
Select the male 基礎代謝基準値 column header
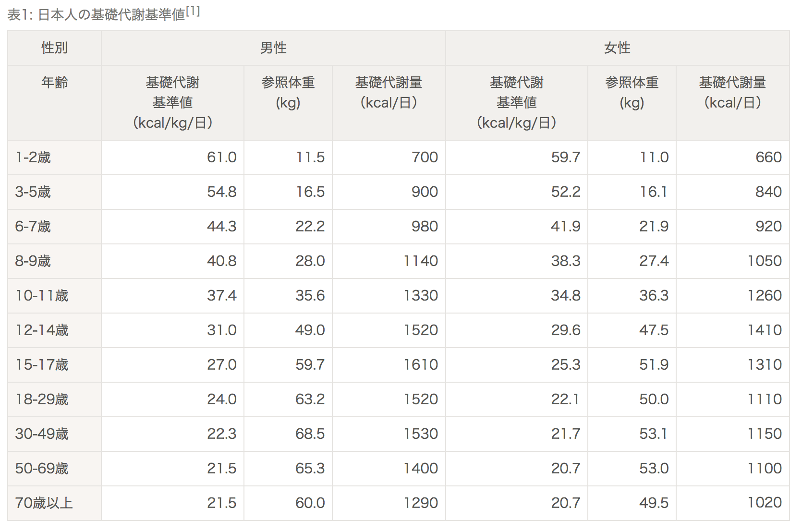(172, 102)
